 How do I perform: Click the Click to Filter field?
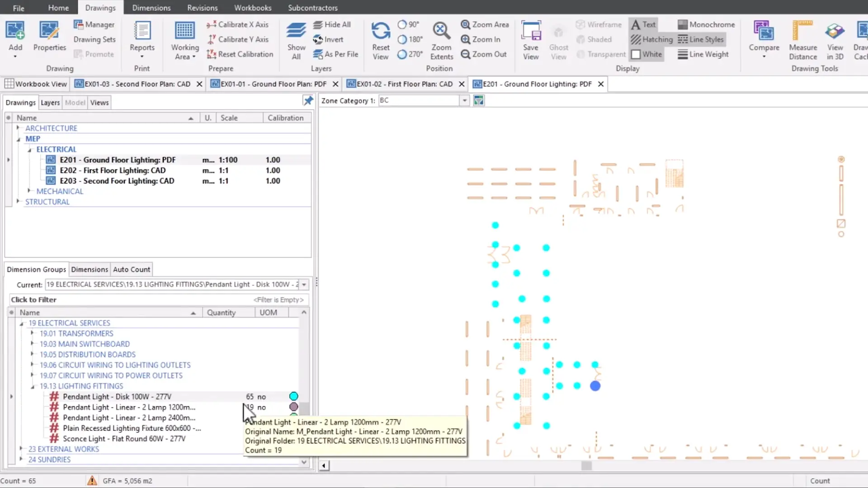tap(131, 300)
